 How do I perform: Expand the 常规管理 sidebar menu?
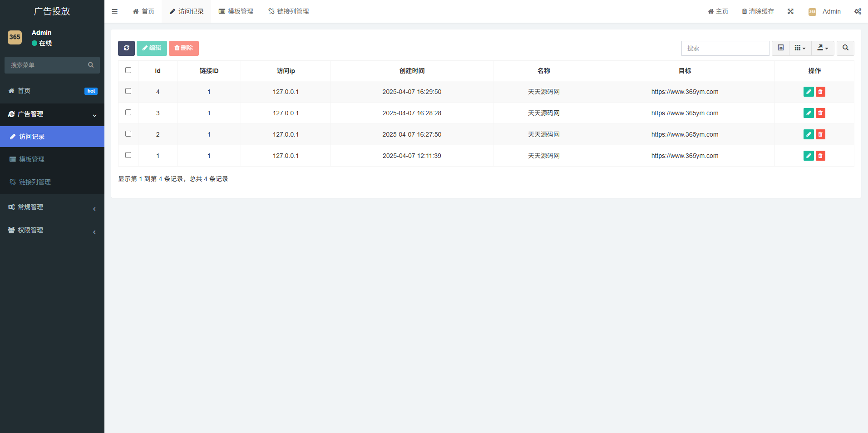point(52,207)
